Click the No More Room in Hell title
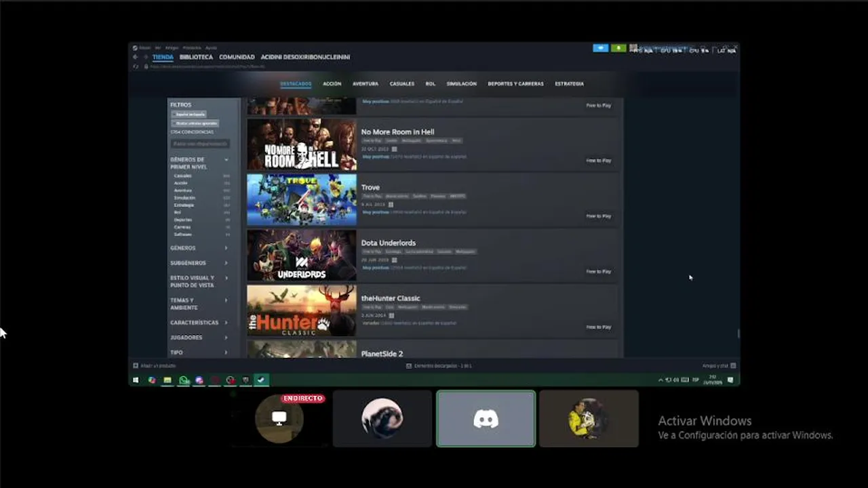Image resolution: width=868 pixels, height=488 pixels. point(397,132)
